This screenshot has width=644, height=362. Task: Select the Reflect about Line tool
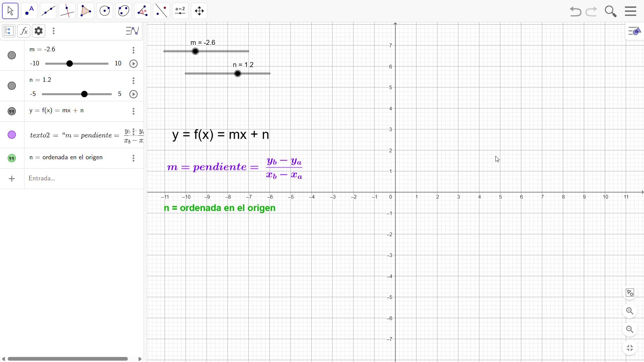point(162,11)
